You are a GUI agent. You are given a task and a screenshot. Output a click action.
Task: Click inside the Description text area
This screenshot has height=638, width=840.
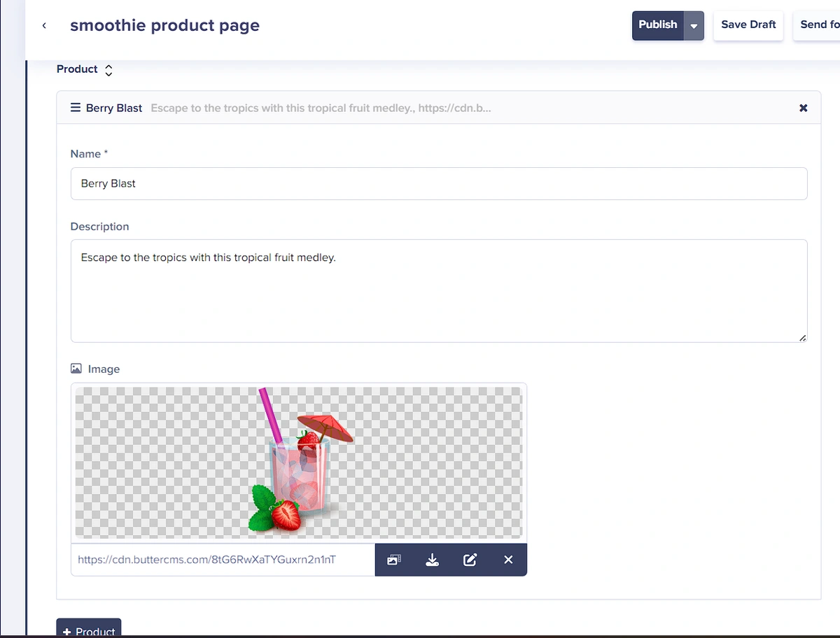(438, 291)
